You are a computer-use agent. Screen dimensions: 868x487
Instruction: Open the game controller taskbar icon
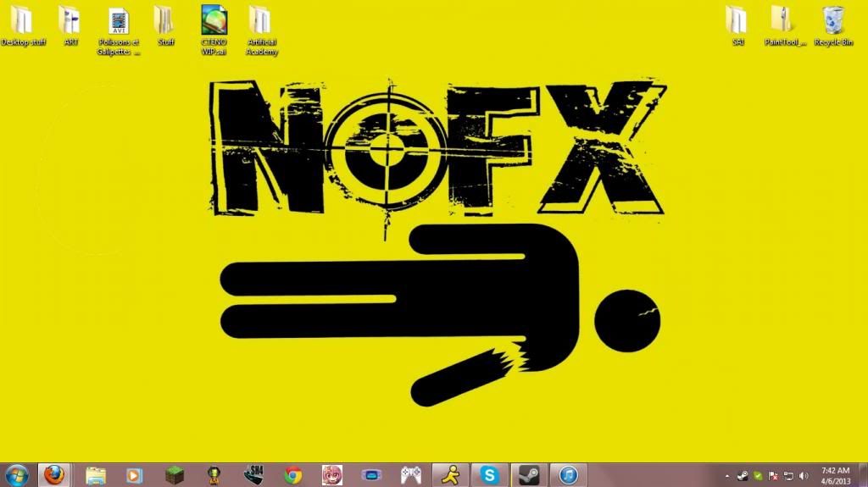click(x=411, y=475)
